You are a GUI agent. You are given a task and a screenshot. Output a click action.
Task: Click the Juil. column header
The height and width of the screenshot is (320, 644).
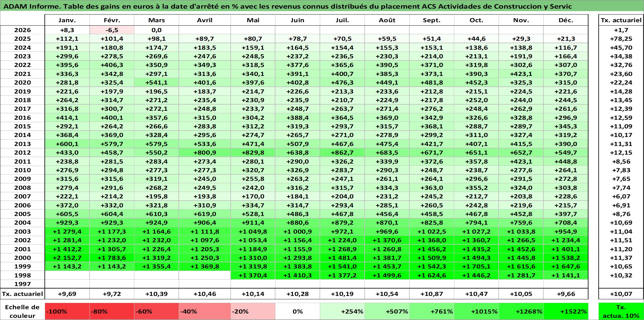click(x=342, y=20)
